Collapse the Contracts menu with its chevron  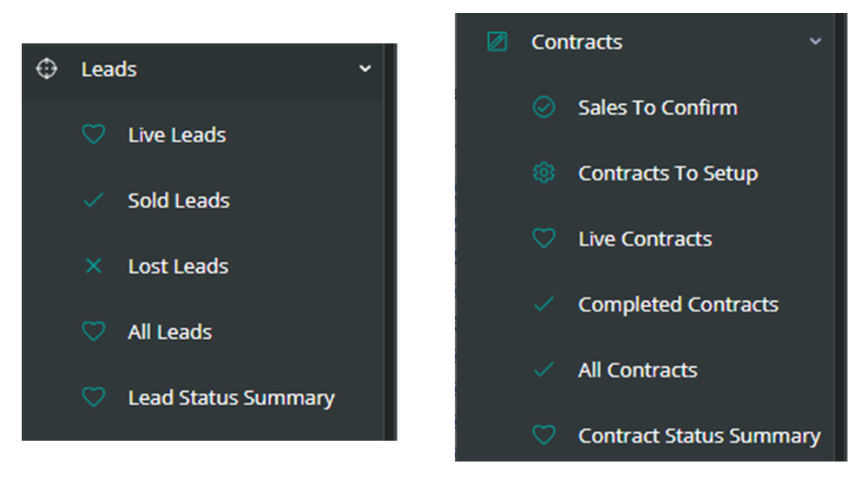click(x=815, y=42)
